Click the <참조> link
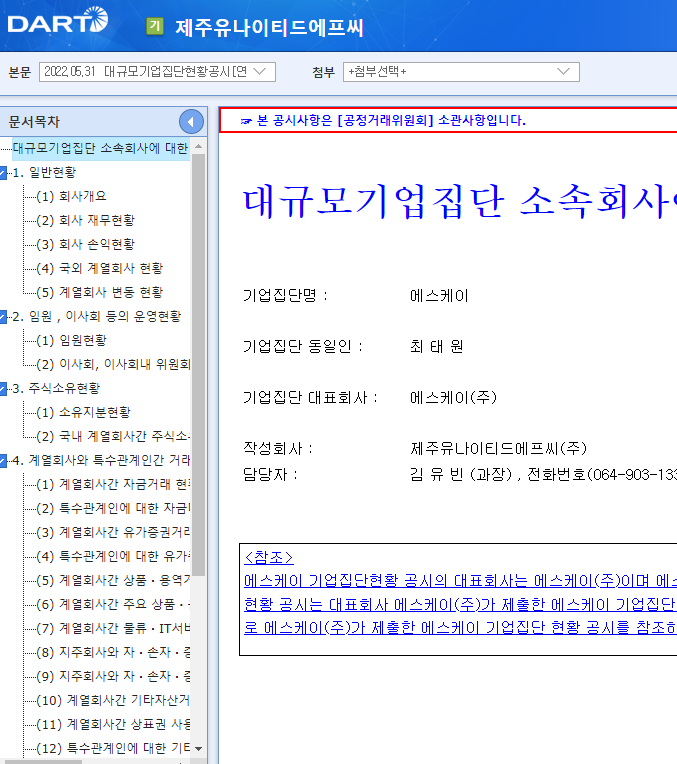Image resolution: width=677 pixels, height=764 pixels. 269,557
